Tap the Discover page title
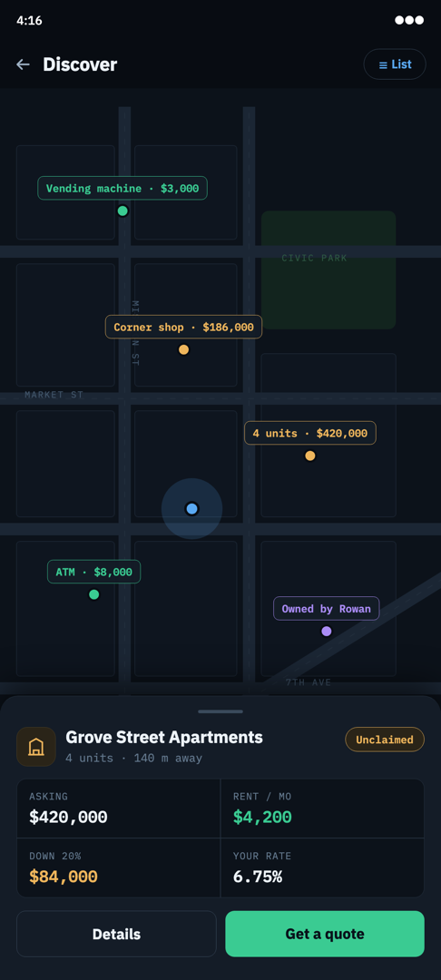The image size is (441, 980). 80,64
